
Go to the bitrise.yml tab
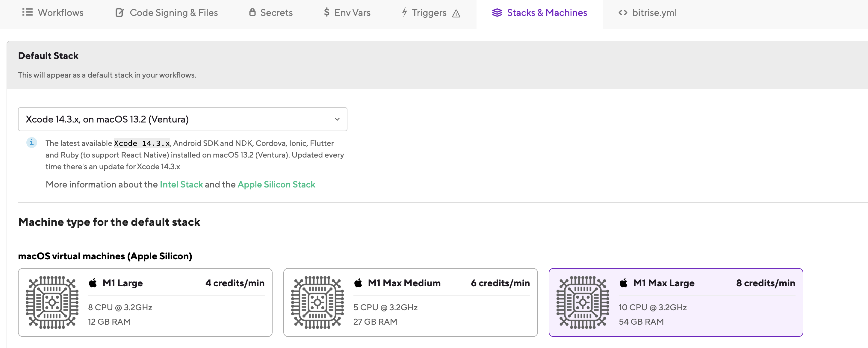click(x=654, y=13)
